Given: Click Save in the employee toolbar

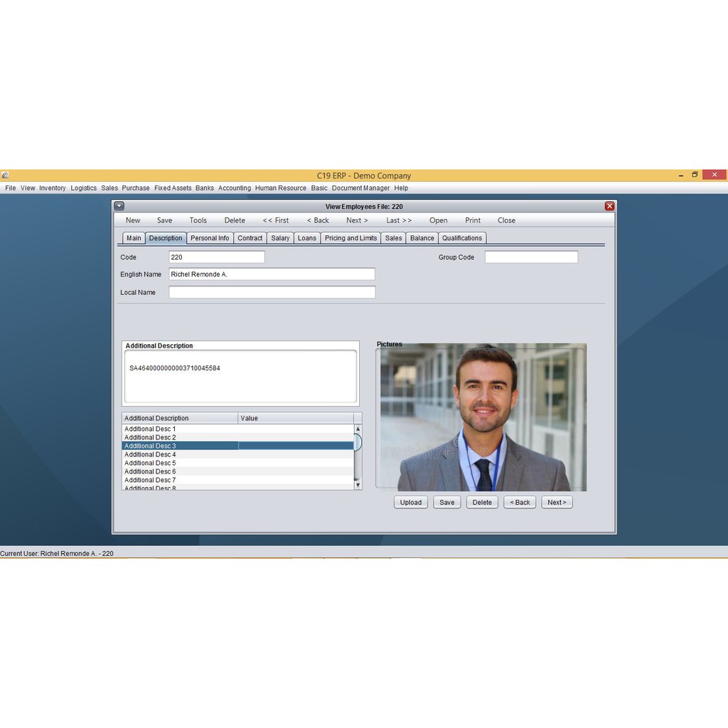Looking at the screenshot, I should point(164,220).
